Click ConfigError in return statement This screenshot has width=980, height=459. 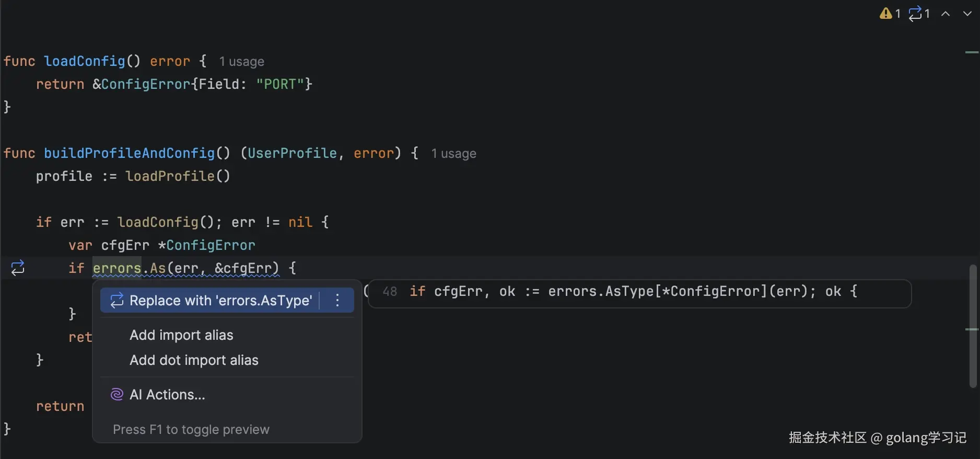[146, 84]
